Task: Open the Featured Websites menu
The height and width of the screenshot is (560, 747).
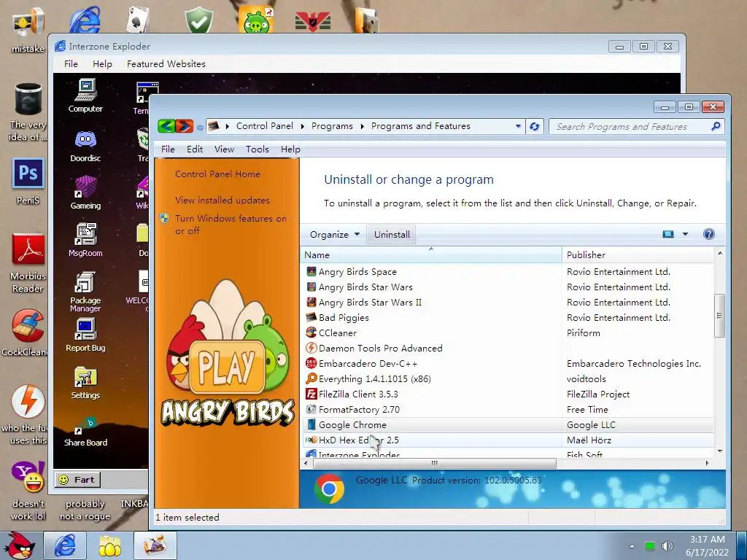Action: pos(166,64)
